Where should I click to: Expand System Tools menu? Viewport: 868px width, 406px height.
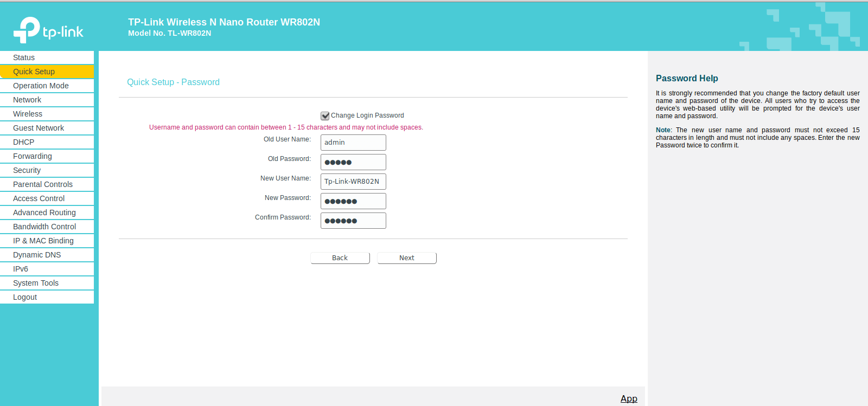[x=47, y=283]
